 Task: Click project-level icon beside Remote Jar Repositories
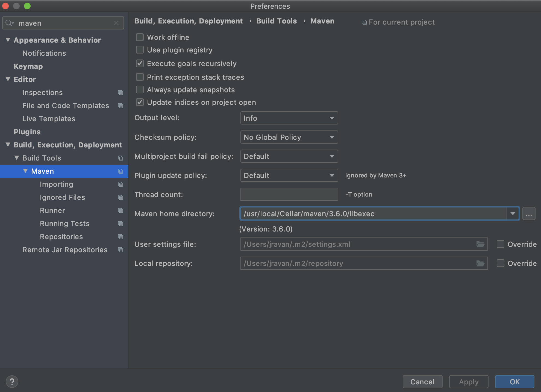(120, 250)
